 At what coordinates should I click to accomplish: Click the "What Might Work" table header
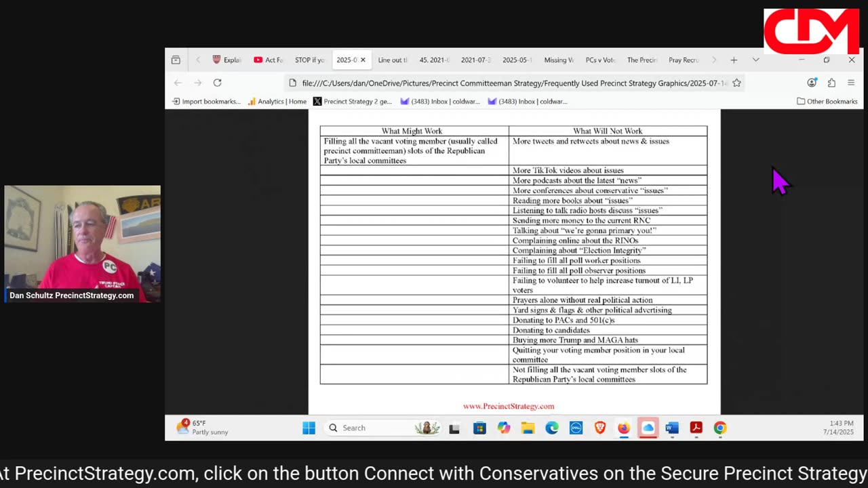[412, 131]
